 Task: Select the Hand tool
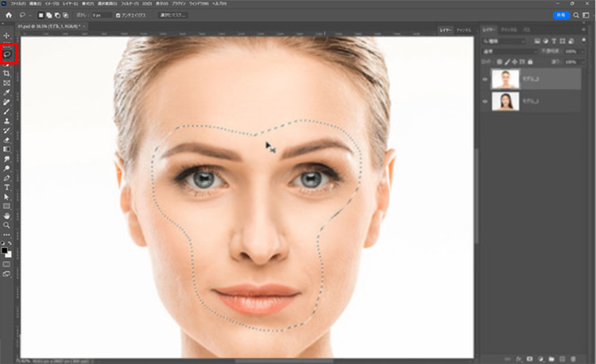tap(6, 215)
